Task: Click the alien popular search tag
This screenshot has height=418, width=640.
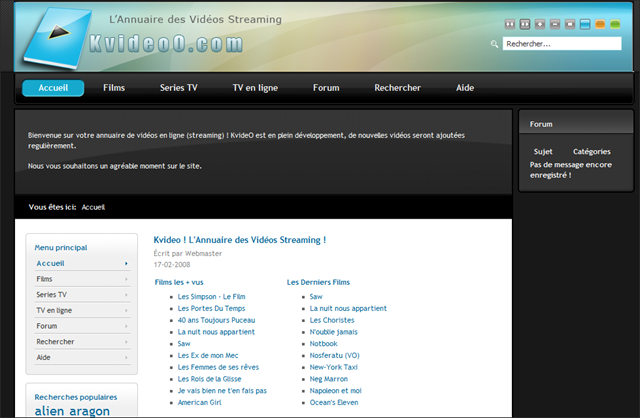Action: (49, 411)
